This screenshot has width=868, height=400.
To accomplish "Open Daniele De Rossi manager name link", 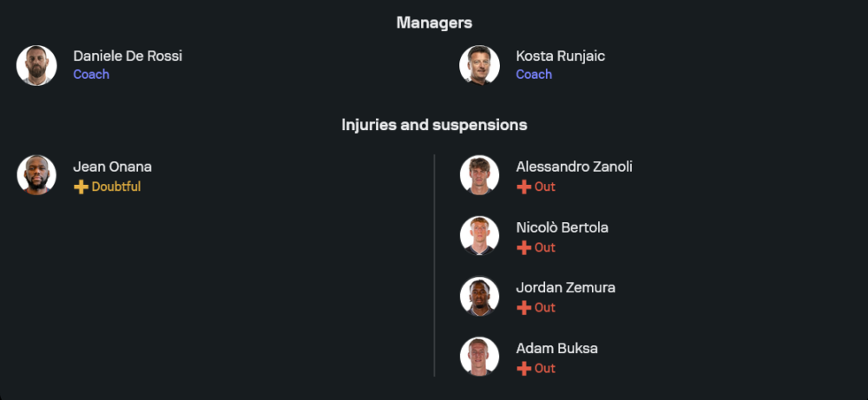I will pyautogui.click(x=128, y=56).
